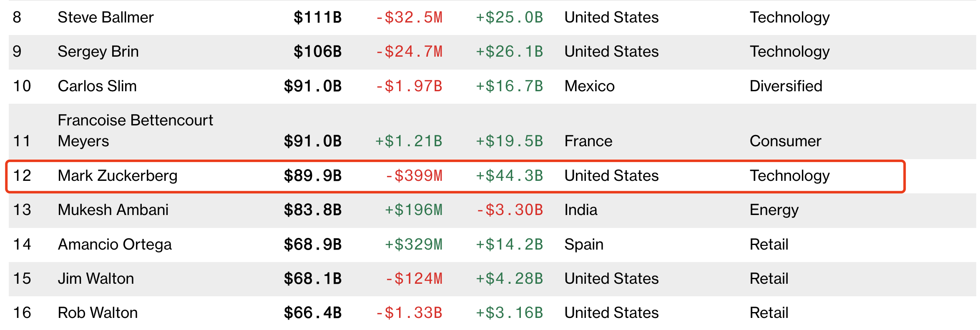Select Francoise Bettencourt Meyers name link
The height and width of the screenshot is (330, 980).
pos(135,130)
